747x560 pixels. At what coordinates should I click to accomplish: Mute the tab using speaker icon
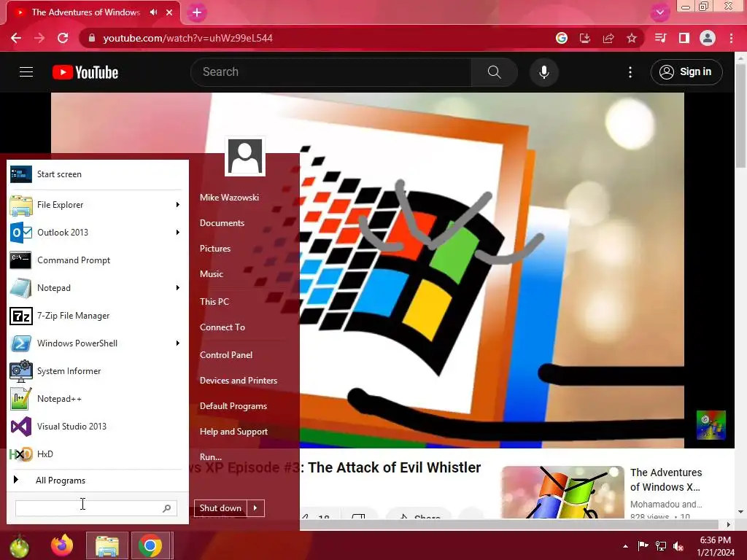(153, 12)
